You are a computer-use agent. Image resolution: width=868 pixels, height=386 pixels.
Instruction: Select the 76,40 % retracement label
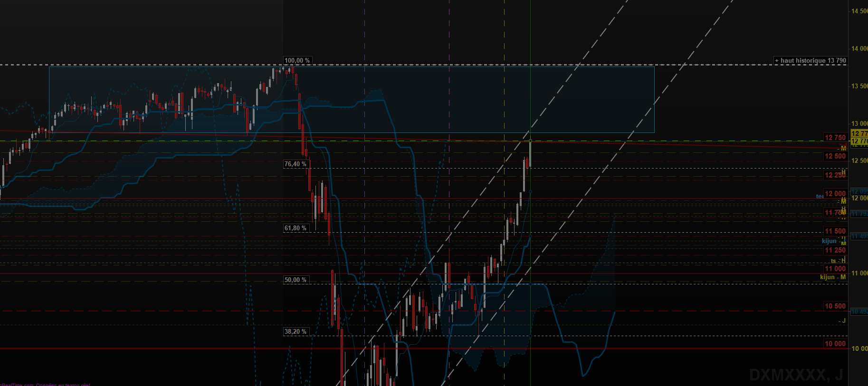pos(296,164)
